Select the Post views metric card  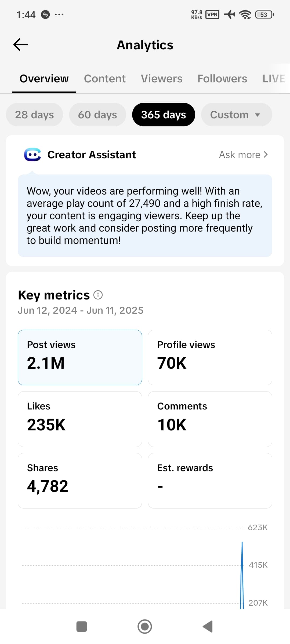(x=80, y=357)
